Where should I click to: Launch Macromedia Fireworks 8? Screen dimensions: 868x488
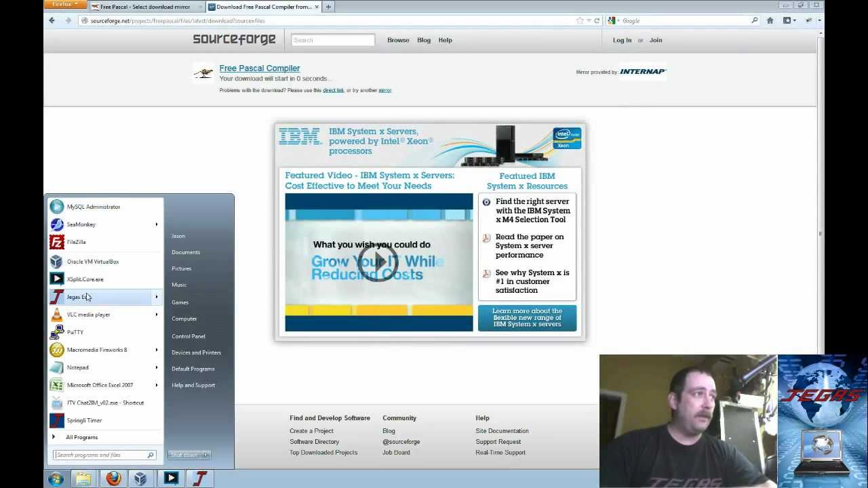pos(105,350)
